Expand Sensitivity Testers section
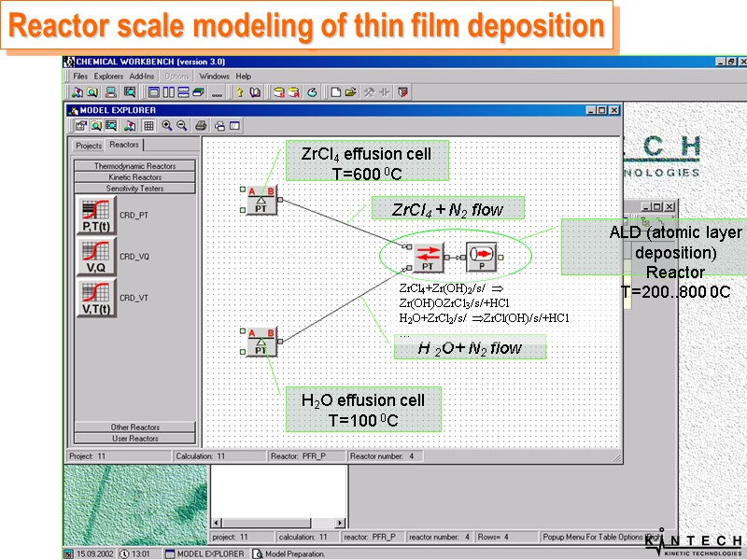The height and width of the screenshot is (560, 747). point(134,189)
